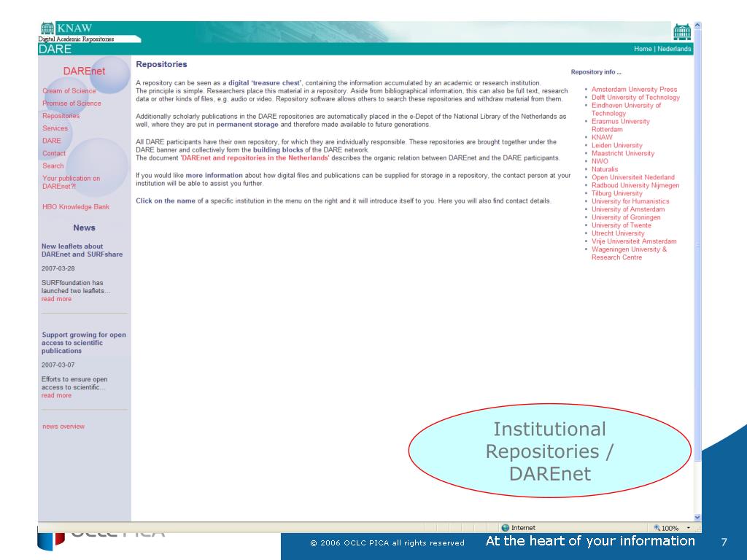
Task: Click the date 2007-03-07 in news
Action: point(58,365)
